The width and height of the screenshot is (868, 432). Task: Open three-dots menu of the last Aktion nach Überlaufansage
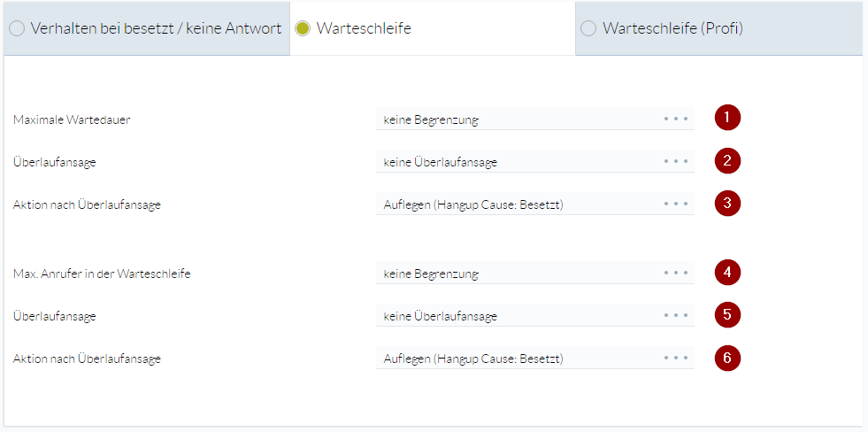click(676, 358)
